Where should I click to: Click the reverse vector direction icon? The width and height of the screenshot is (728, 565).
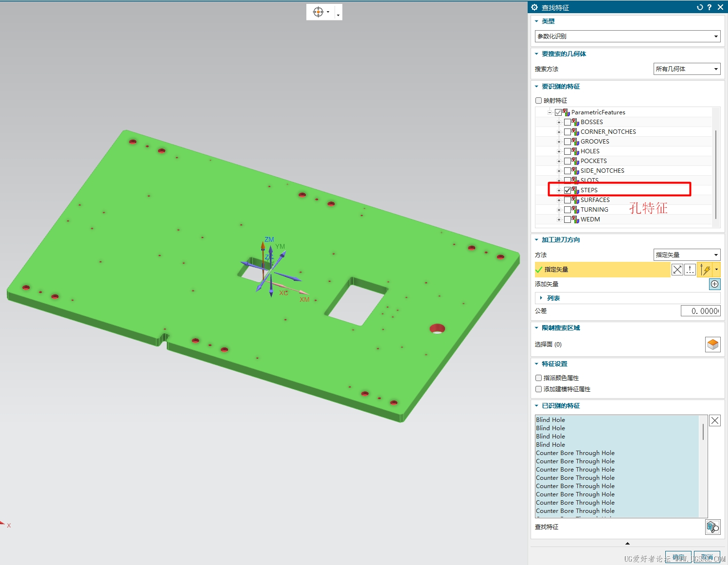(x=677, y=270)
